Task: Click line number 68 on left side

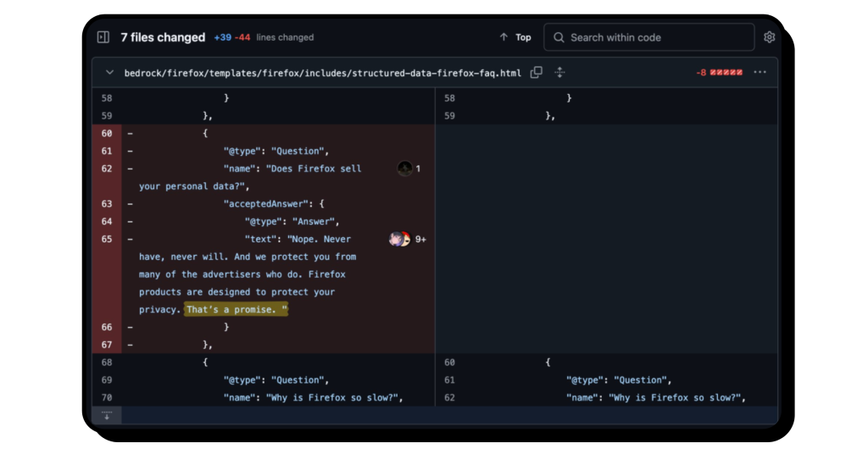Action: pos(107,363)
